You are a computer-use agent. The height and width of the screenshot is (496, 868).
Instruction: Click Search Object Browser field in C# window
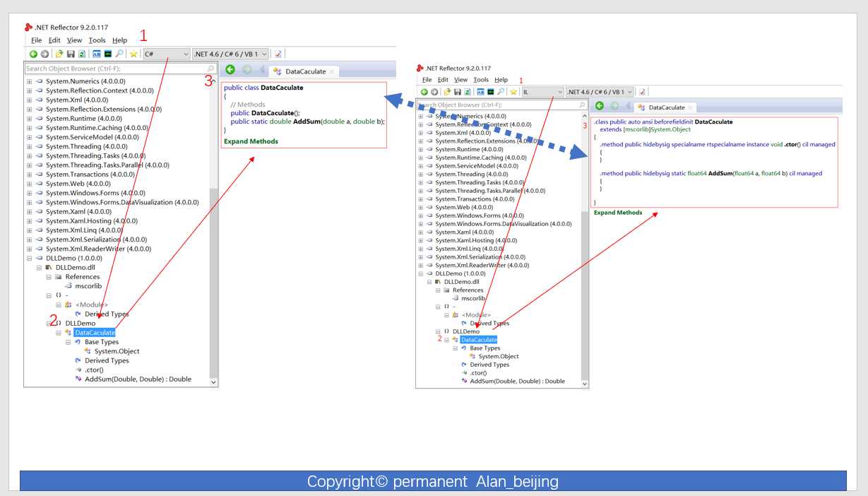pos(120,69)
